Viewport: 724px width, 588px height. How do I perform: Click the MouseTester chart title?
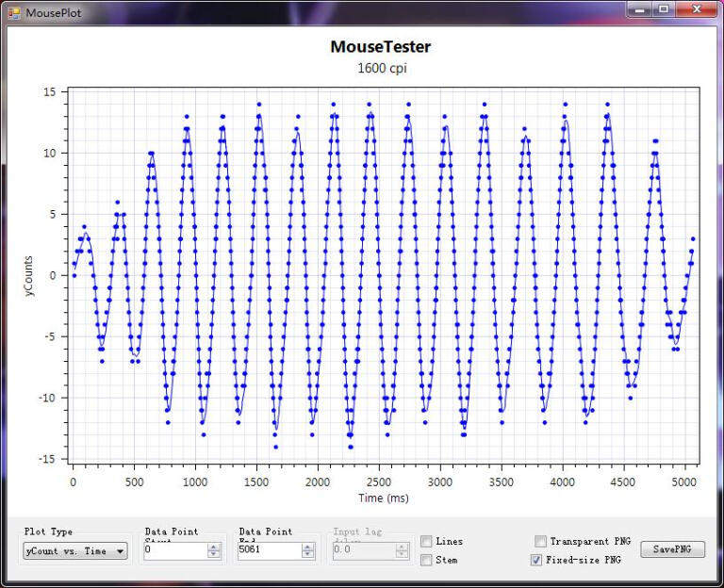pos(381,46)
